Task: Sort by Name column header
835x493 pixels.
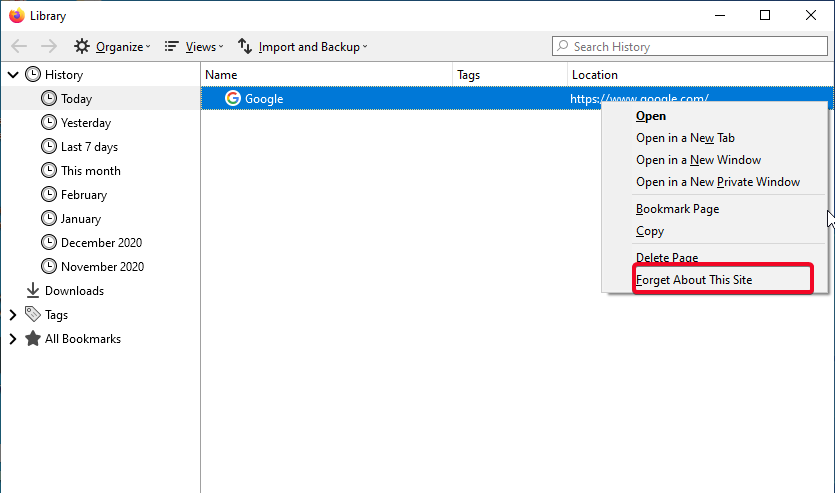Action: coord(327,75)
